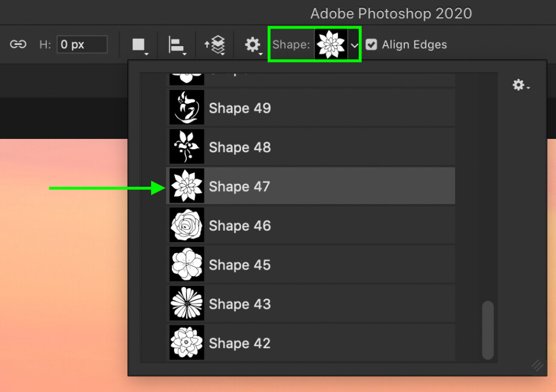556x392 pixels.
Task: Open the path arrangement layers icon
Action: [x=215, y=44]
